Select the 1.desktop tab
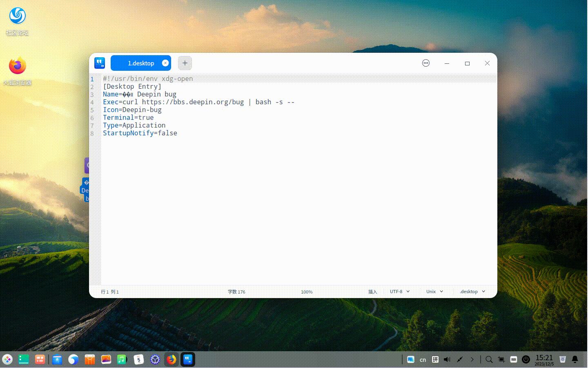This screenshot has height=368, width=588. pyautogui.click(x=141, y=63)
